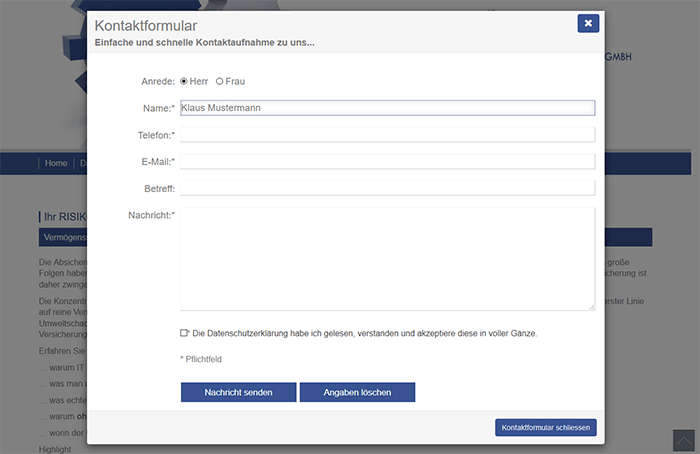Click the Pflichtfeld note text

click(x=201, y=359)
